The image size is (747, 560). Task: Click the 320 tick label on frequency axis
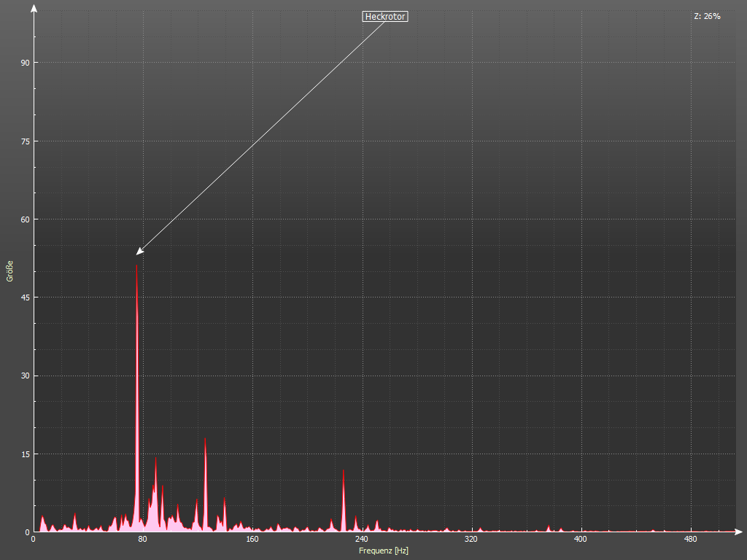(471, 540)
